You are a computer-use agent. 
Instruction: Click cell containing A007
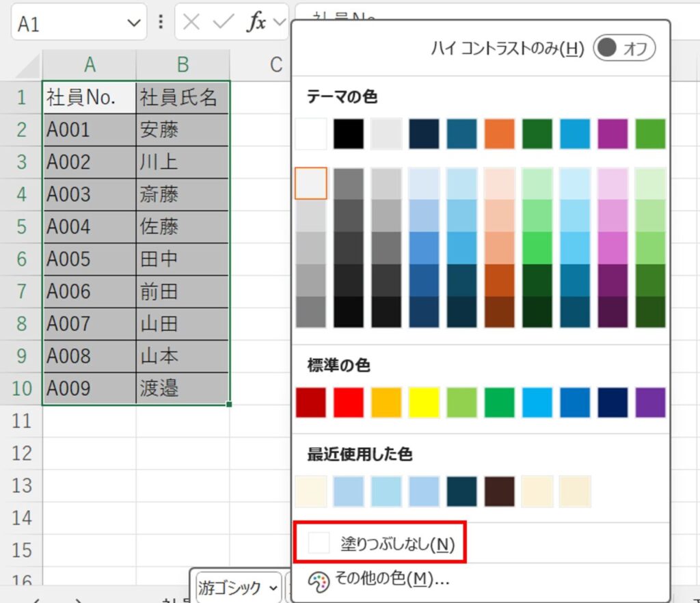point(90,324)
